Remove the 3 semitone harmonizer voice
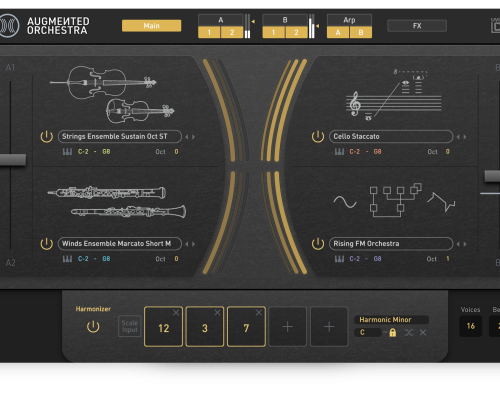 (217, 312)
